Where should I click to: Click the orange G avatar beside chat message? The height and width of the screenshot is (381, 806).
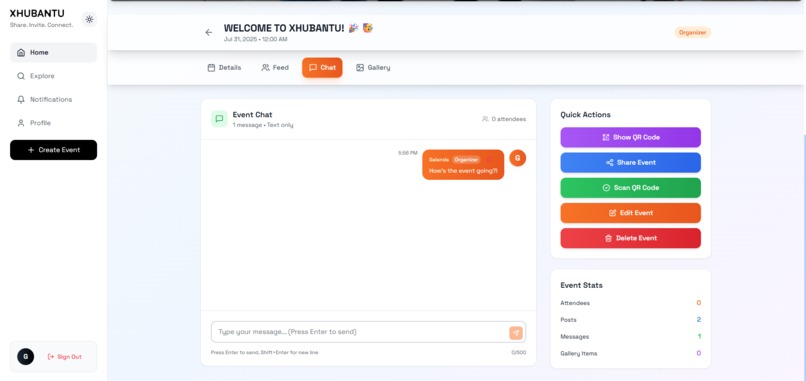[x=518, y=158]
